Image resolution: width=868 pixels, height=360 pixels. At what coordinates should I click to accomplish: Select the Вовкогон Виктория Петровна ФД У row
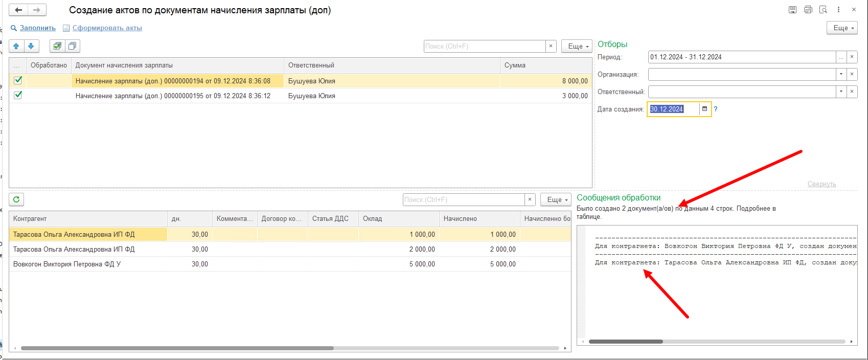click(x=290, y=264)
